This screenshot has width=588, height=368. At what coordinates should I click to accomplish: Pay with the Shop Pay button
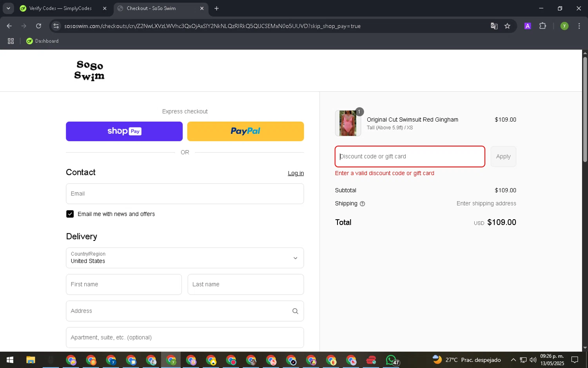coord(124,131)
